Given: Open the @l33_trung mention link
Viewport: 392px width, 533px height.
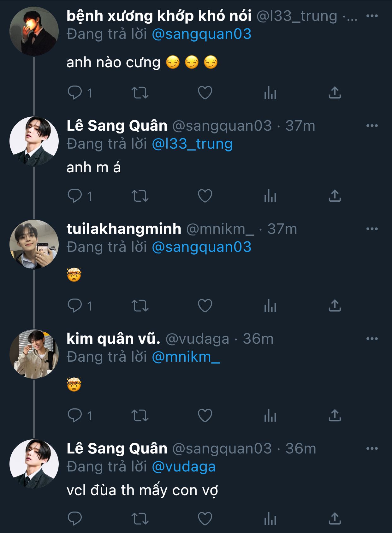Looking at the screenshot, I should pos(192,144).
